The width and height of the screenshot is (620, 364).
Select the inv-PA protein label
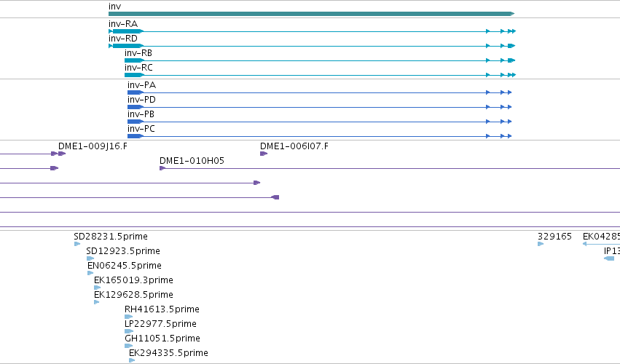(141, 85)
